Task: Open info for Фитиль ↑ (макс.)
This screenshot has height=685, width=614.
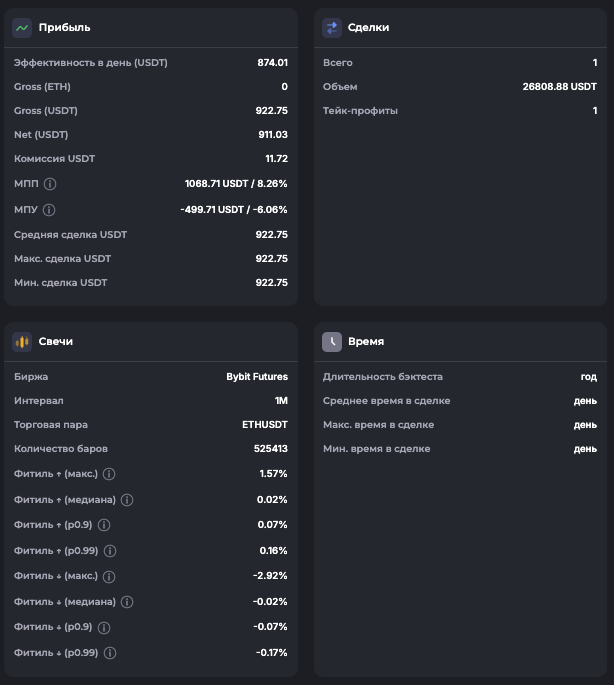Action: pyautogui.click(x=110, y=474)
